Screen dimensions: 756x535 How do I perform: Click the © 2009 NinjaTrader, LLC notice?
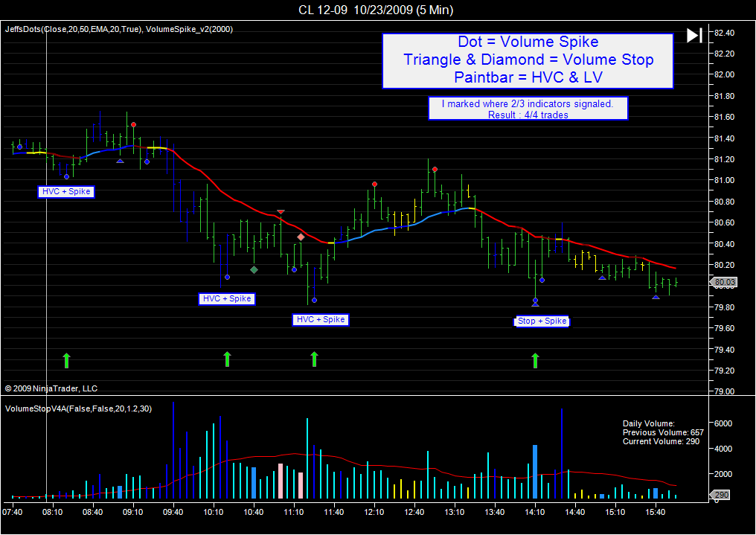(51, 388)
